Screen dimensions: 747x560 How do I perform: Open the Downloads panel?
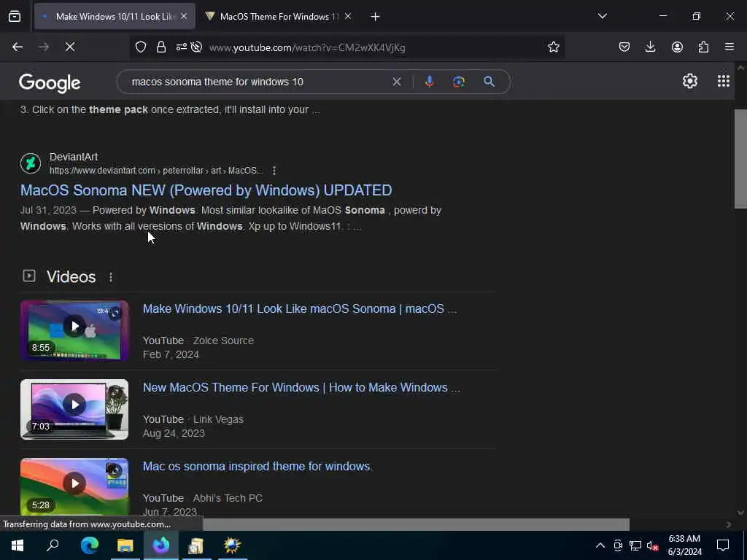[x=650, y=47]
